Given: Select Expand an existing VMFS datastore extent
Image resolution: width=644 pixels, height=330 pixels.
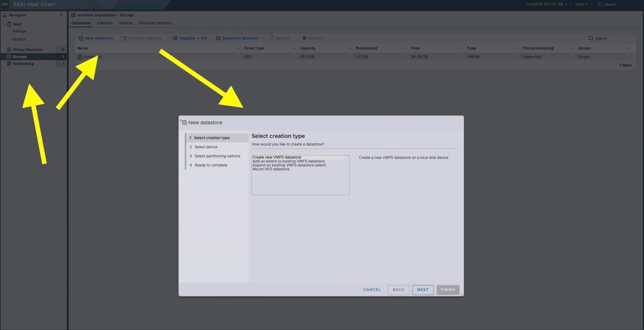Looking at the screenshot, I should click(x=289, y=165).
